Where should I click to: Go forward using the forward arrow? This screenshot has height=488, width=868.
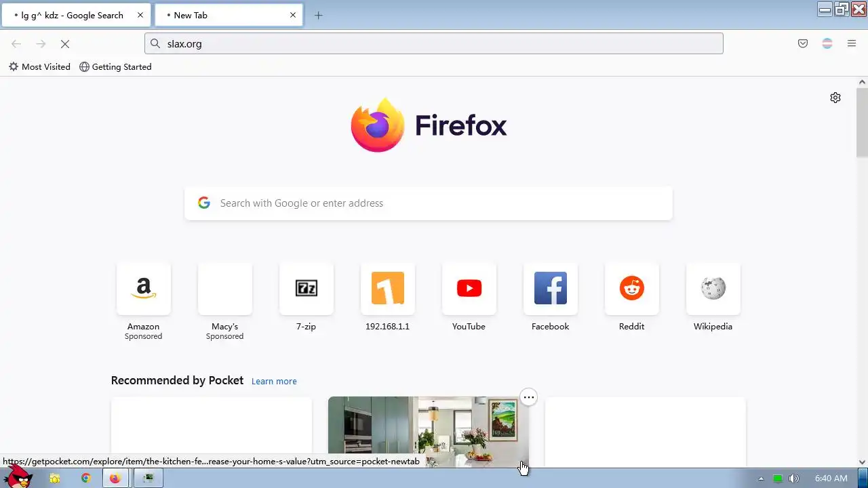pos(41,43)
